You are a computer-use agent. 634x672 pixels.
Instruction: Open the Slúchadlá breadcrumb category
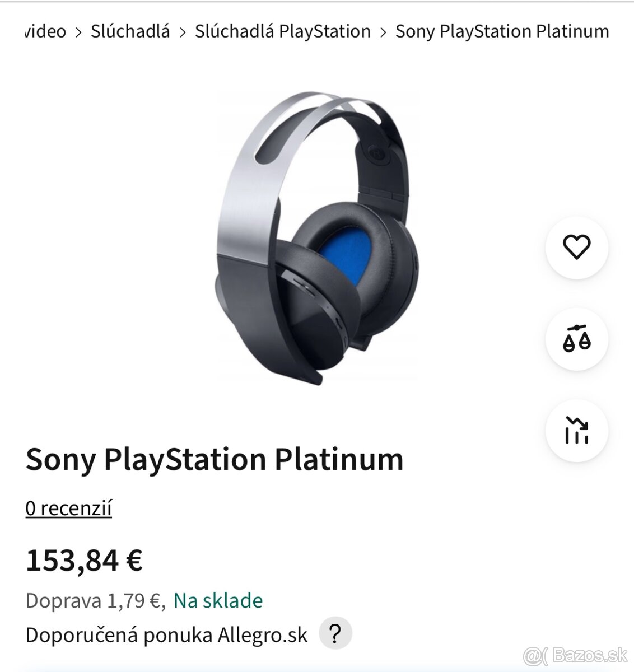click(x=130, y=31)
